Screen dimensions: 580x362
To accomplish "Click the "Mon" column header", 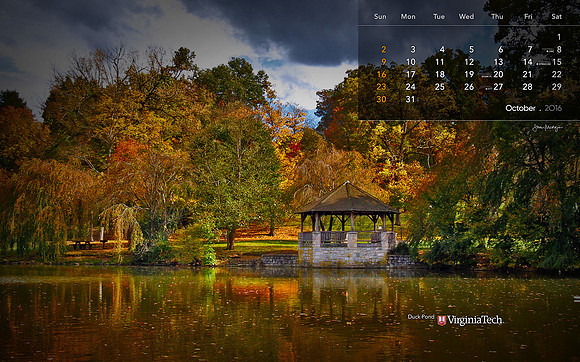I will (408, 17).
